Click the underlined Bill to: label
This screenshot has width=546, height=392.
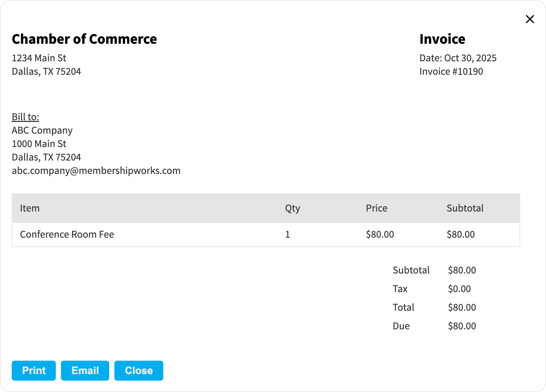tap(25, 117)
